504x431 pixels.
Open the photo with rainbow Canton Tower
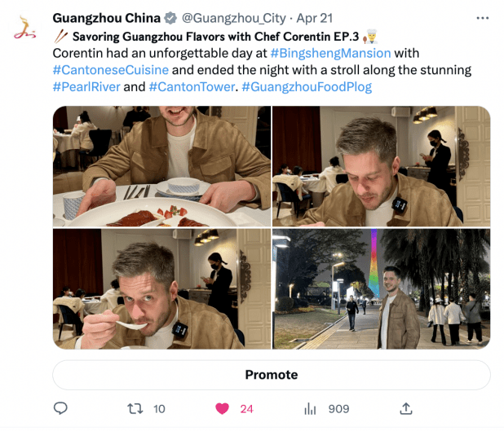tap(381, 288)
